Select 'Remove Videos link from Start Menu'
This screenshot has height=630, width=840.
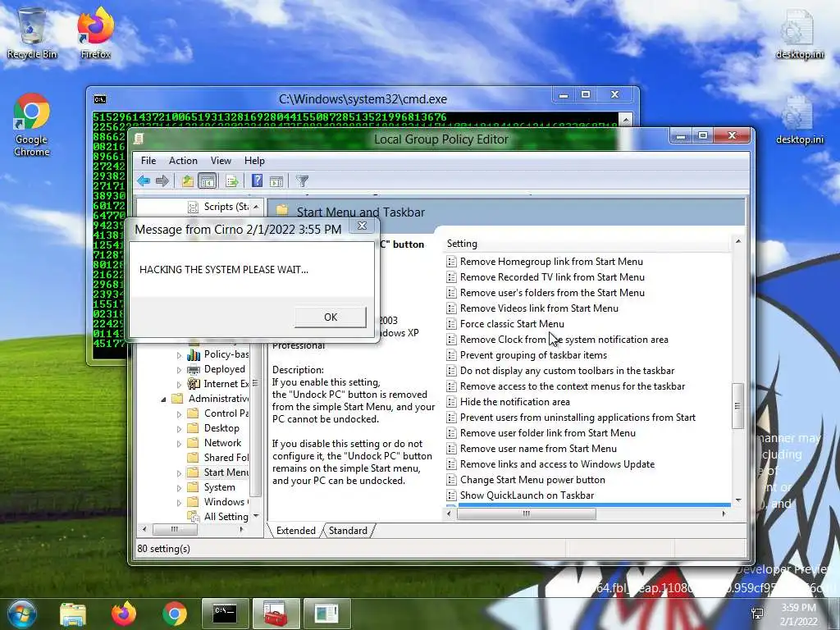[539, 308]
